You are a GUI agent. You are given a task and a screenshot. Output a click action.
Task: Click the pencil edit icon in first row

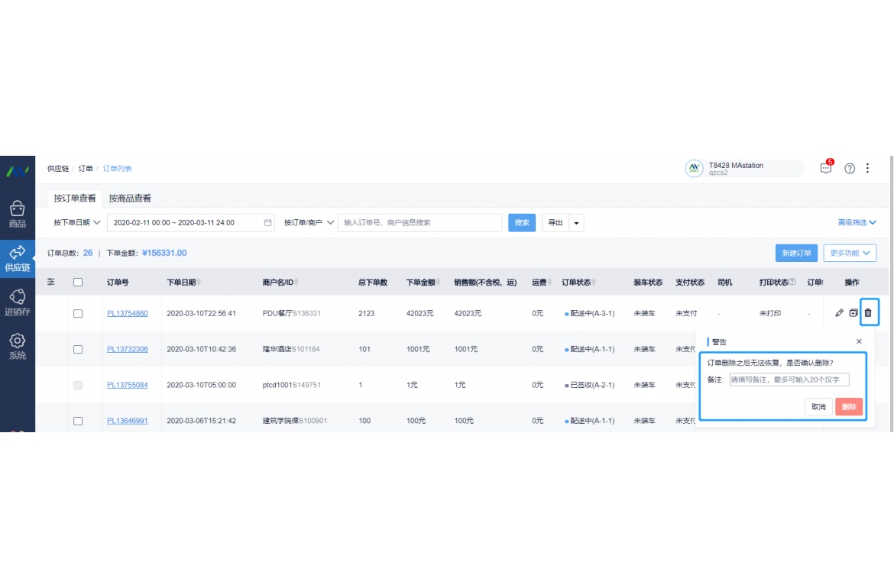pyautogui.click(x=840, y=313)
